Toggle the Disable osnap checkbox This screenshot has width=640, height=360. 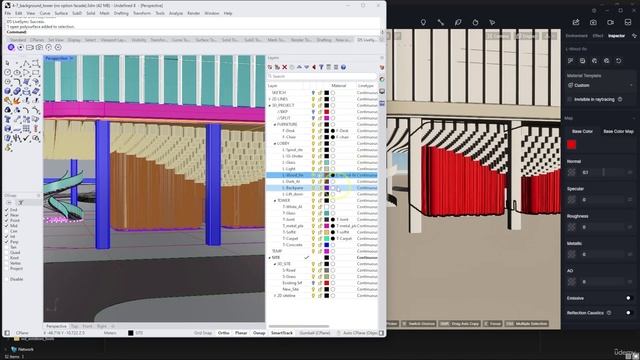coord(7,279)
